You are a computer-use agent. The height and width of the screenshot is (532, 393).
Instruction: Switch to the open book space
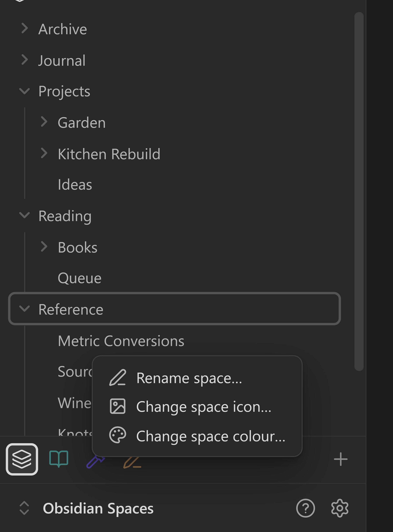(59, 459)
